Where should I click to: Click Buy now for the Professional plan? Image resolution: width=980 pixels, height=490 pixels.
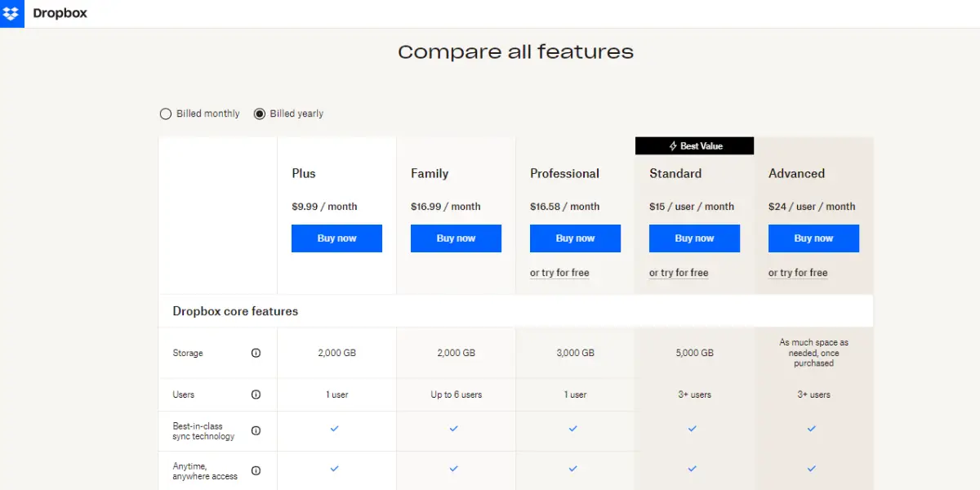point(575,238)
